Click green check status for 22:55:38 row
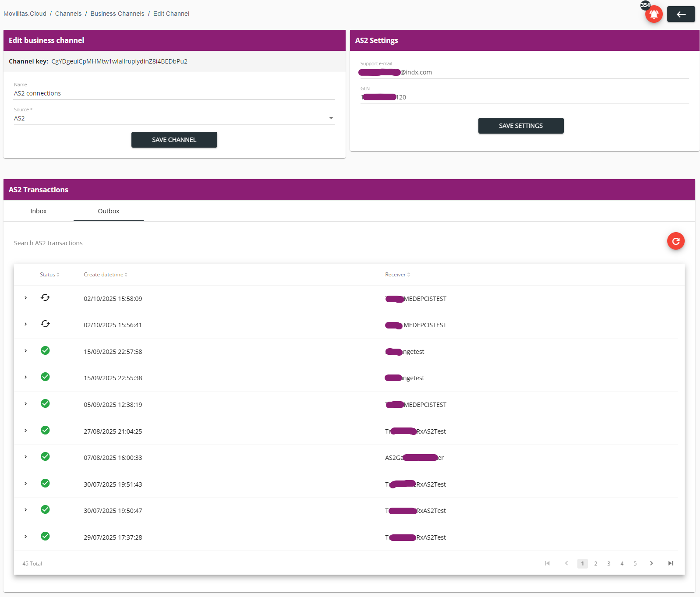 tap(45, 377)
